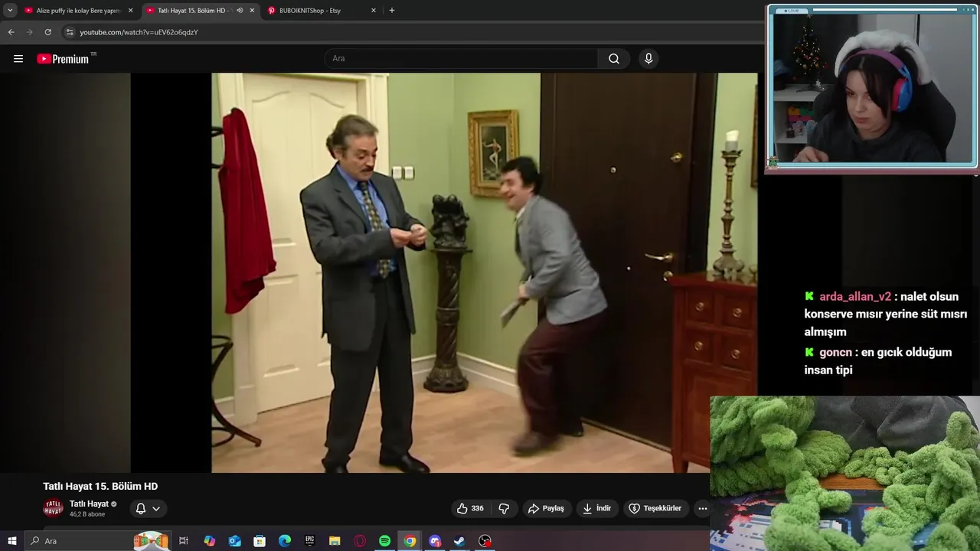
Task: Open Microsoft Store from the taskbar
Action: [260, 541]
